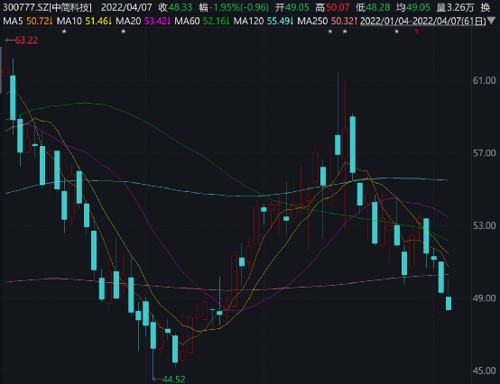Open the date range dropdown triangle
The width and height of the screenshot is (500, 384).
pyautogui.click(x=492, y=21)
